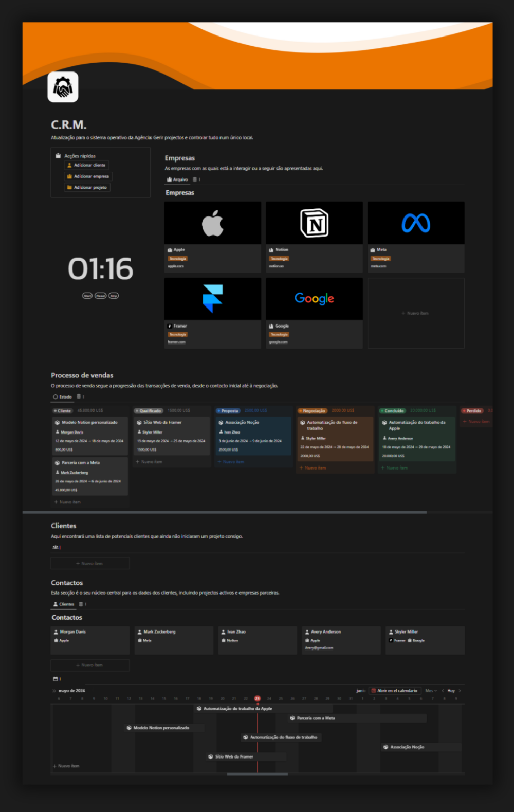Click the CRM handshake page icon
514x812 pixels.
pos(63,87)
